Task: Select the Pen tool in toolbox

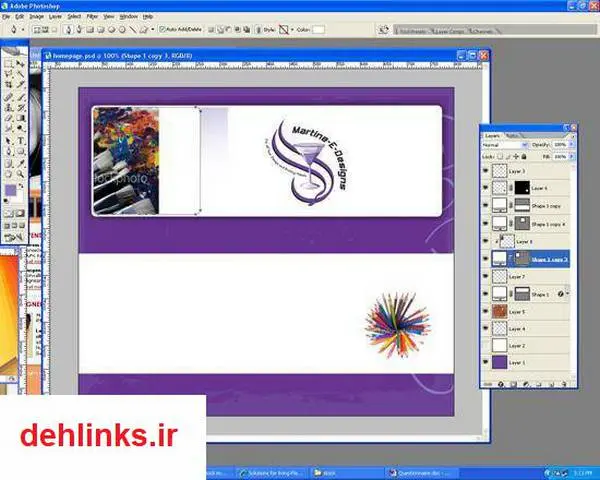Action: coord(8,152)
